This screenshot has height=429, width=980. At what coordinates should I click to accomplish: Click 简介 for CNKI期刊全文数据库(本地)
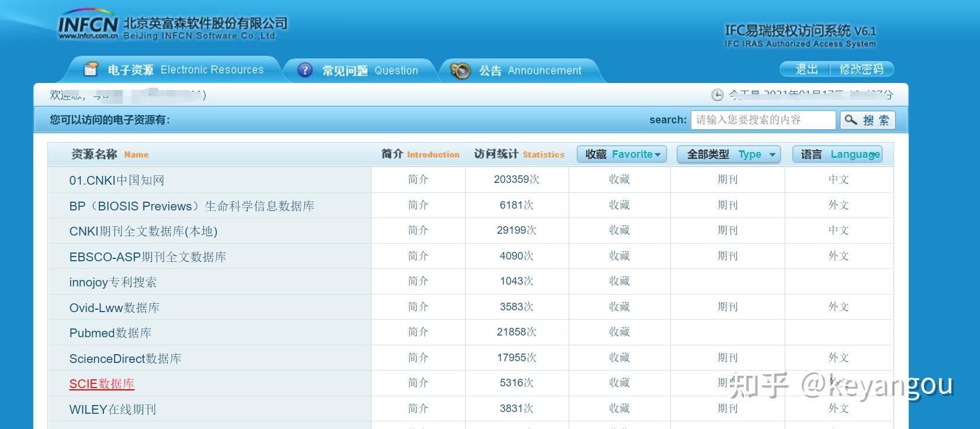(x=418, y=230)
